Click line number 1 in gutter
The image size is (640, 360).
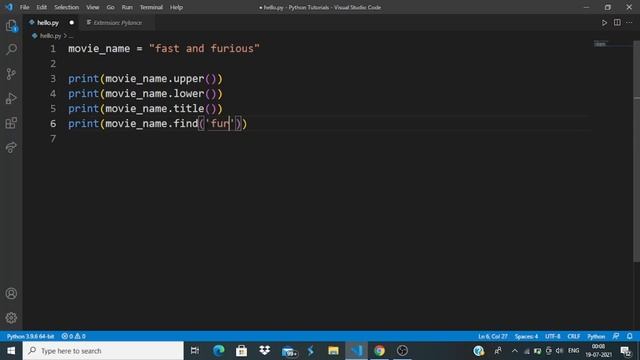pos(53,49)
